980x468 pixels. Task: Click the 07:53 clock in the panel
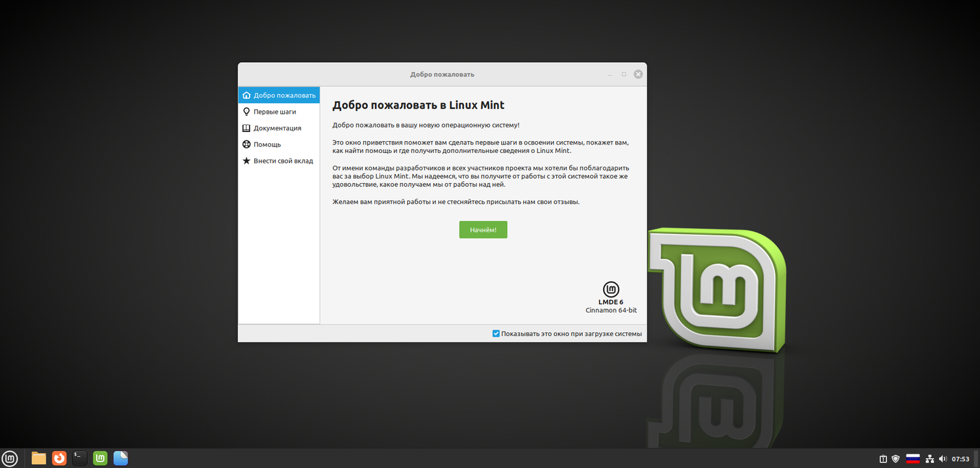tap(960, 459)
